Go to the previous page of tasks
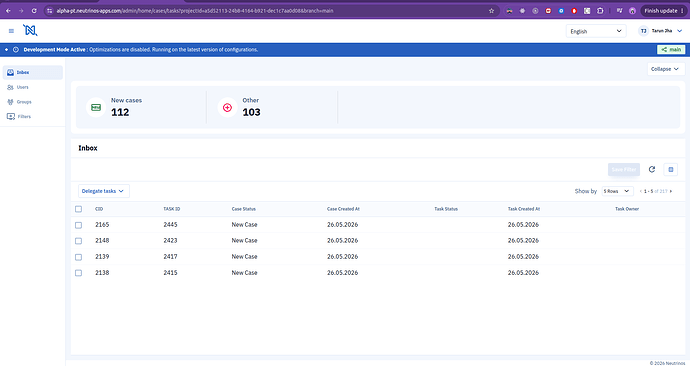 [x=641, y=191]
